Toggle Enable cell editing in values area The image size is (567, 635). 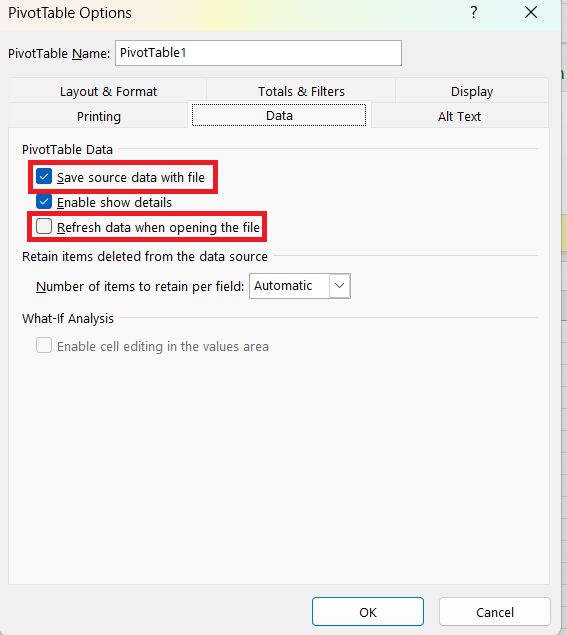tap(44, 346)
